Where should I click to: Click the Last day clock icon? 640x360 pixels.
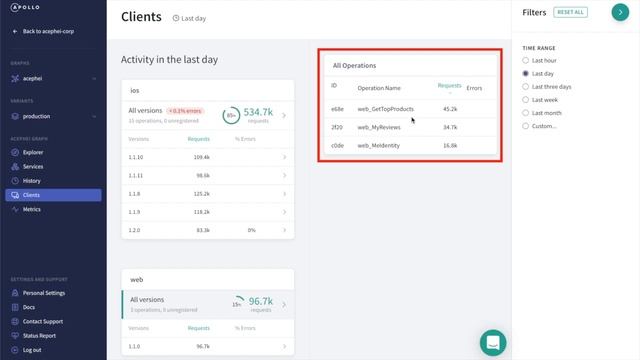pos(176,18)
